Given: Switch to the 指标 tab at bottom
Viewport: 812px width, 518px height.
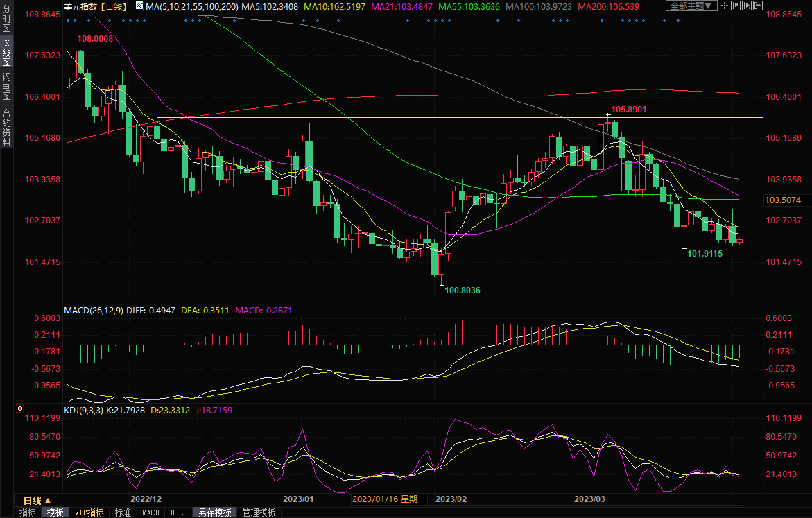Looking at the screenshot, I should (x=28, y=512).
